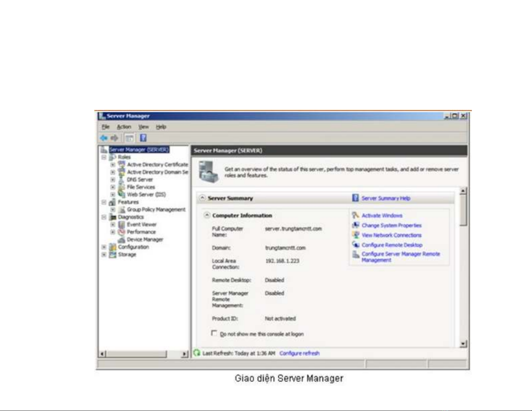Tick 'Do not show me this console at logon'
The height and width of the screenshot is (411, 532).
click(214, 333)
